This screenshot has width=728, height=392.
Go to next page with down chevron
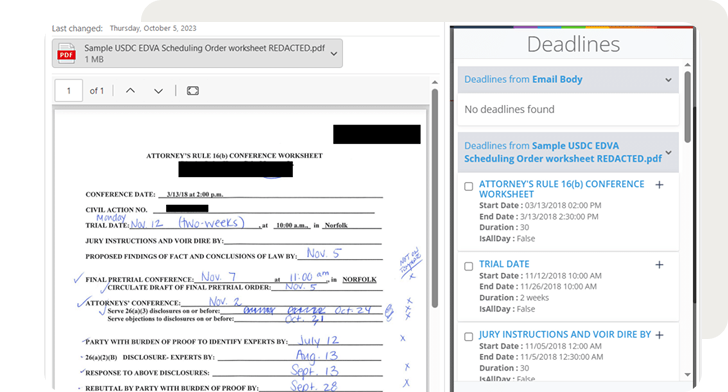(x=158, y=91)
